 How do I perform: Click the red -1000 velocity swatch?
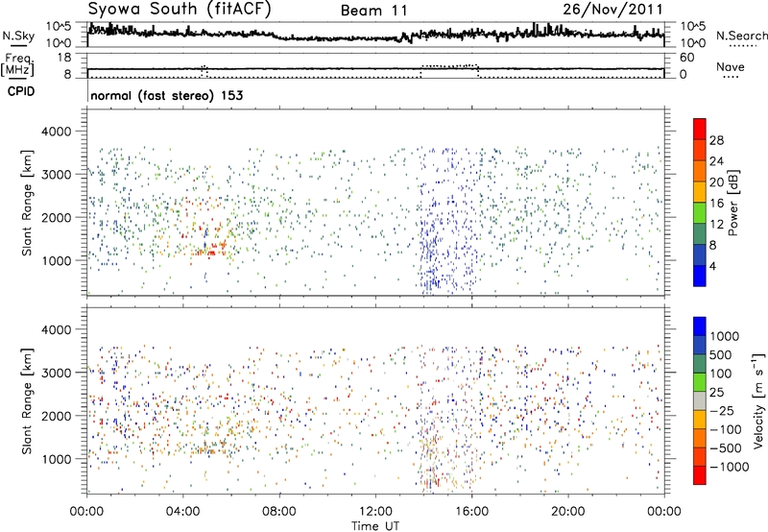coord(700,475)
